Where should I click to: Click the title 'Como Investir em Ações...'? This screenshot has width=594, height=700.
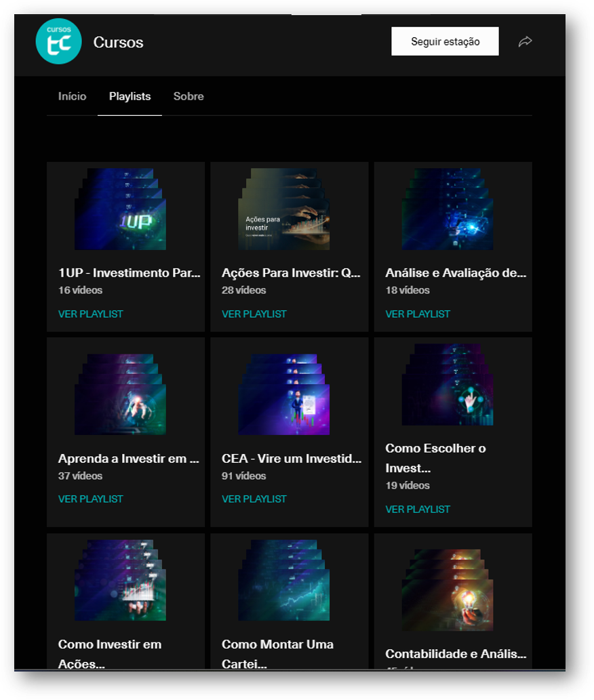coord(110,654)
